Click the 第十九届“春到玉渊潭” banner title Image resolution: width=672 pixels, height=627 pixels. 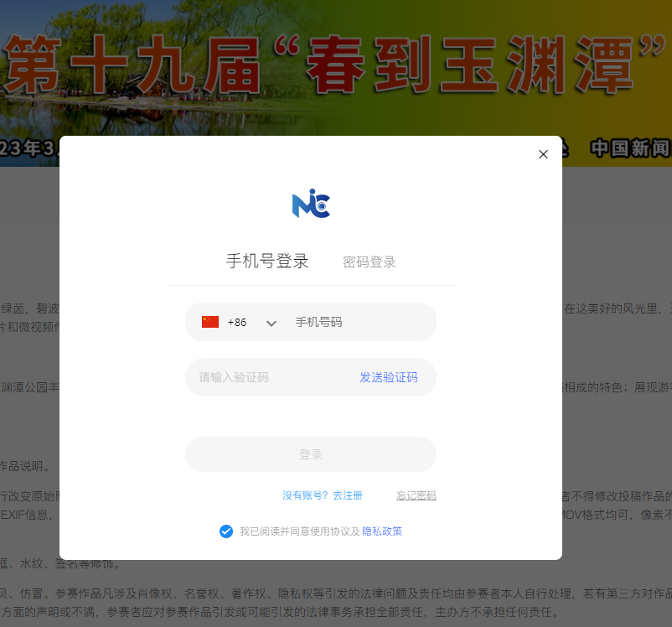click(x=334, y=65)
